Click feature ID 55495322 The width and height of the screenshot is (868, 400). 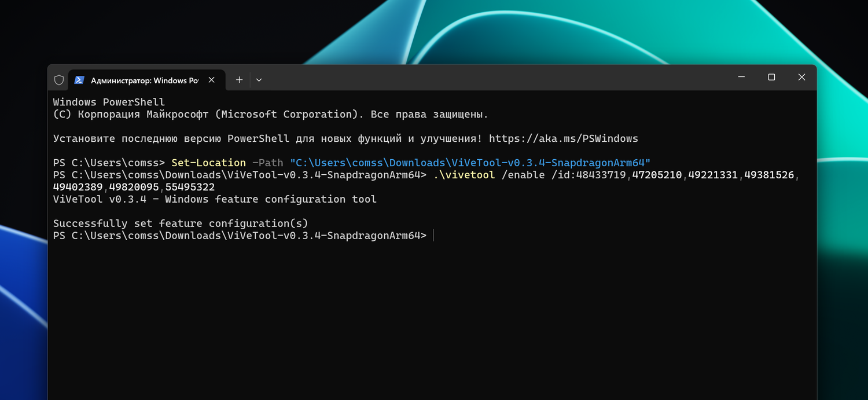(190, 187)
